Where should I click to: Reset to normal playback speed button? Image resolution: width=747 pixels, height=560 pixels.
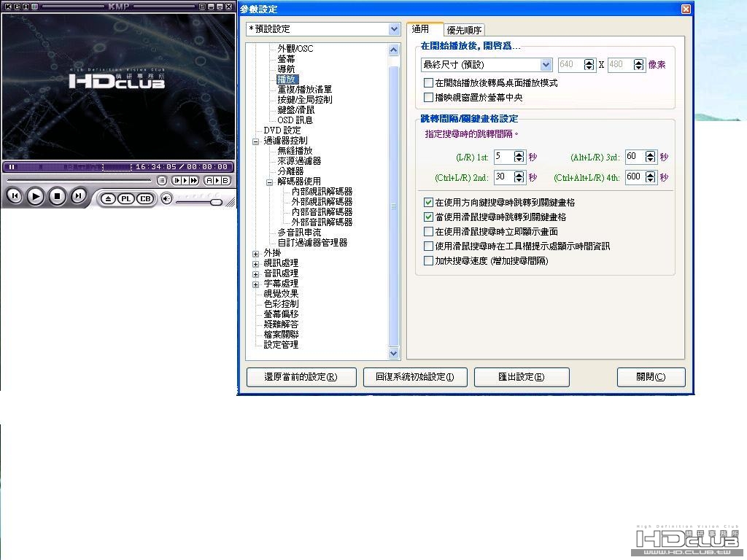click(185, 181)
